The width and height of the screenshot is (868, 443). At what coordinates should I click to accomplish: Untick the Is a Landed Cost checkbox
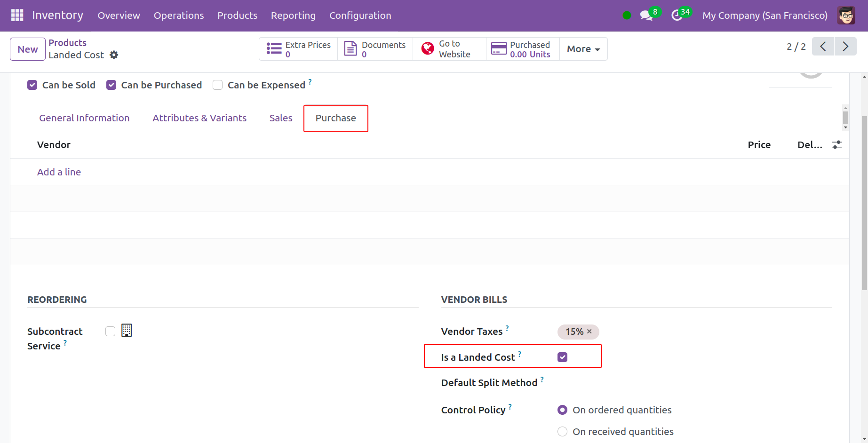pyautogui.click(x=562, y=357)
